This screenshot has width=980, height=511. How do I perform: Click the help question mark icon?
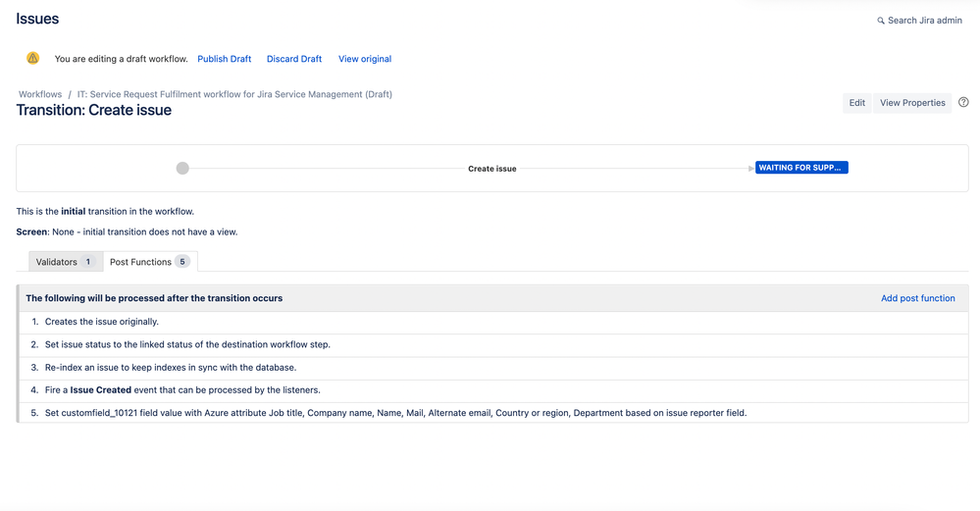tap(963, 102)
